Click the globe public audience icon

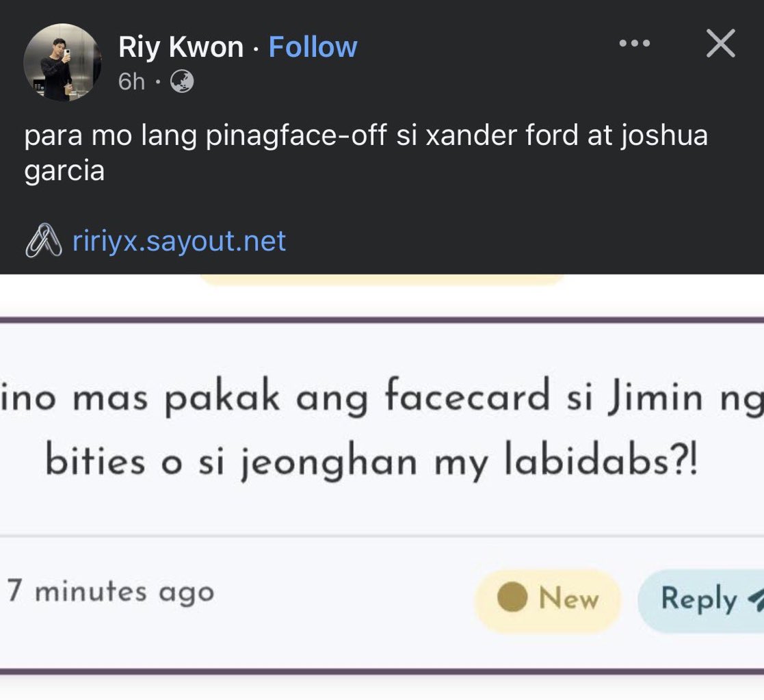[x=182, y=81]
